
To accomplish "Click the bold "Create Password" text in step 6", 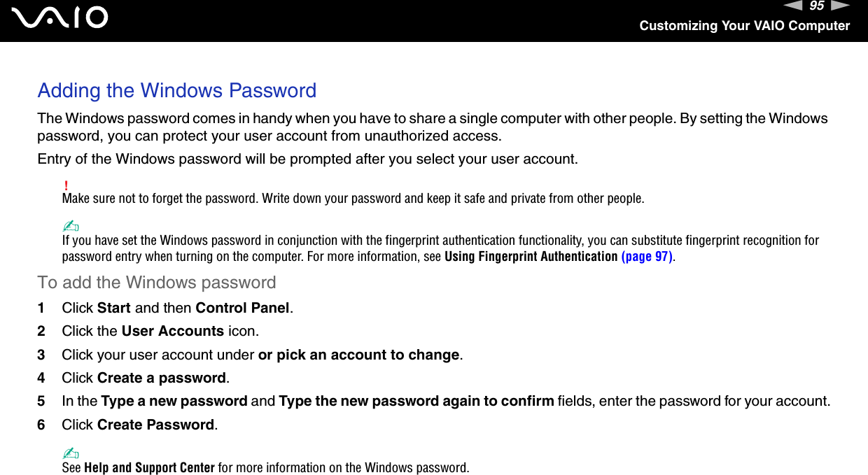I will 156,425.
